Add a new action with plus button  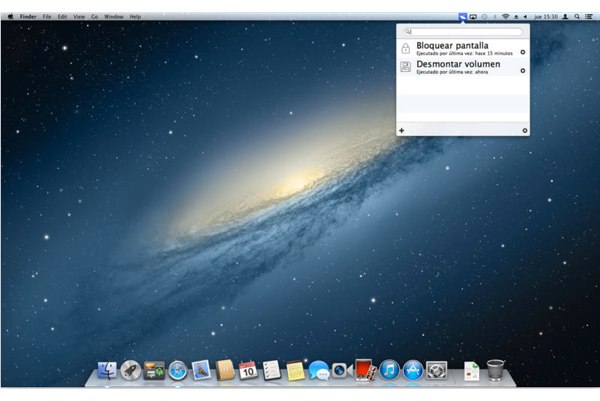(x=401, y=130)
